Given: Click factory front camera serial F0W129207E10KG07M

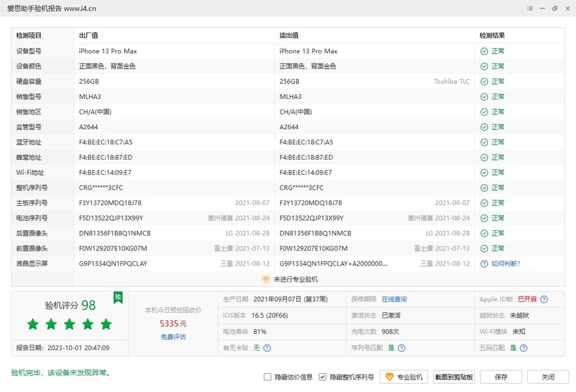Looking at the screenshot, I should tap(113, 248).
